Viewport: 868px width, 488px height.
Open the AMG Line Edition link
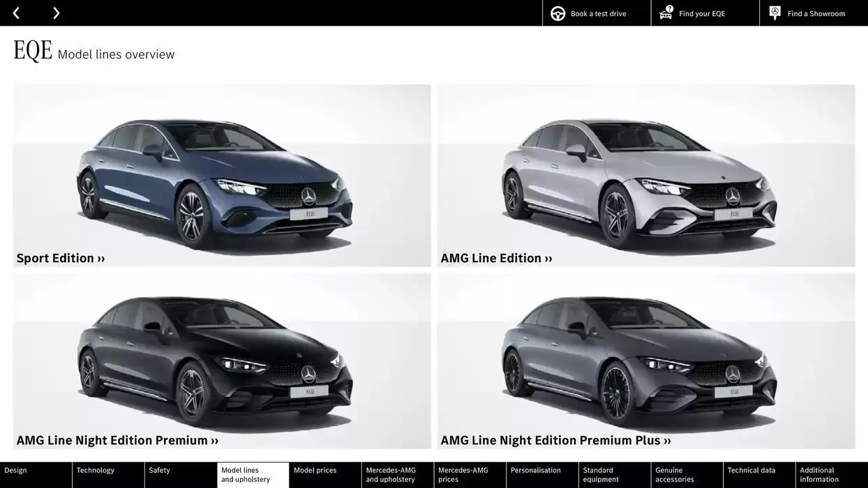click(496, 258)
